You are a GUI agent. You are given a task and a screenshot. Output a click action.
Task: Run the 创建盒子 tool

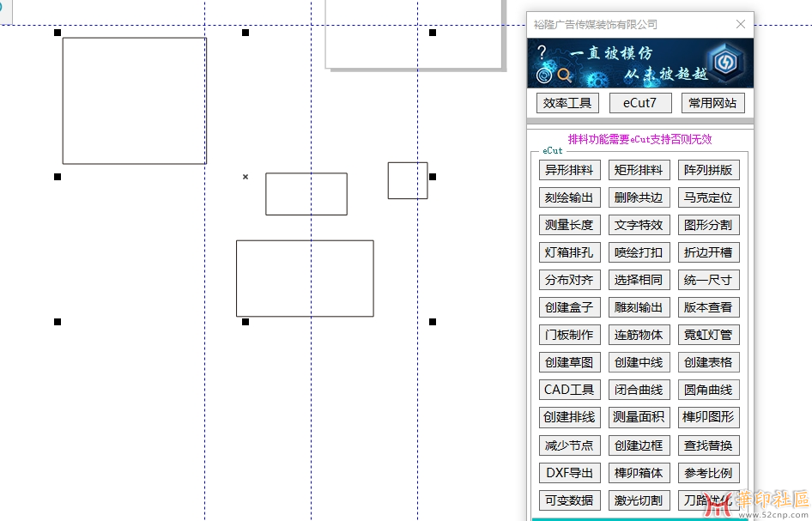point(569,307)
